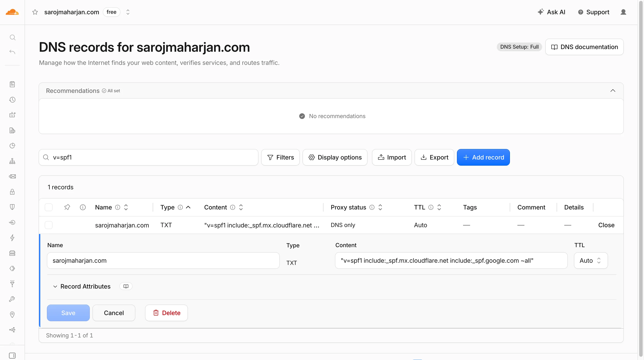Click the DNS Setup: Full badge
The height and width of the screenshot is (360, 644).
pyautogui.click(x=519, y=47)
